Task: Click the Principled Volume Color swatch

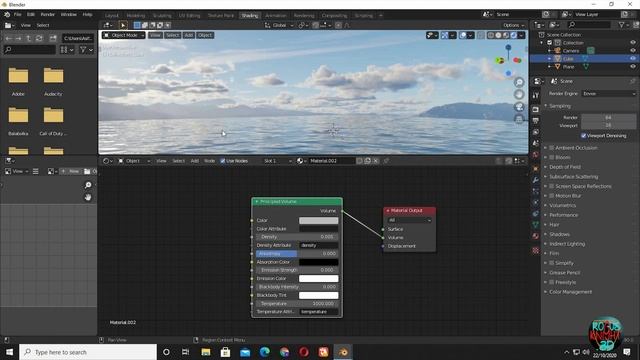Action: 318,220
